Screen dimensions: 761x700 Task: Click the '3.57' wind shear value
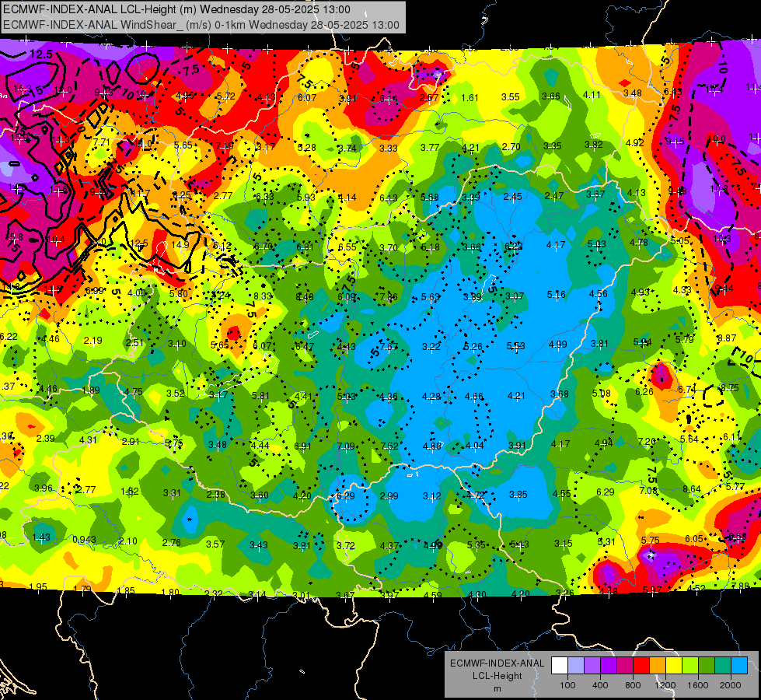tap(215, 544)
